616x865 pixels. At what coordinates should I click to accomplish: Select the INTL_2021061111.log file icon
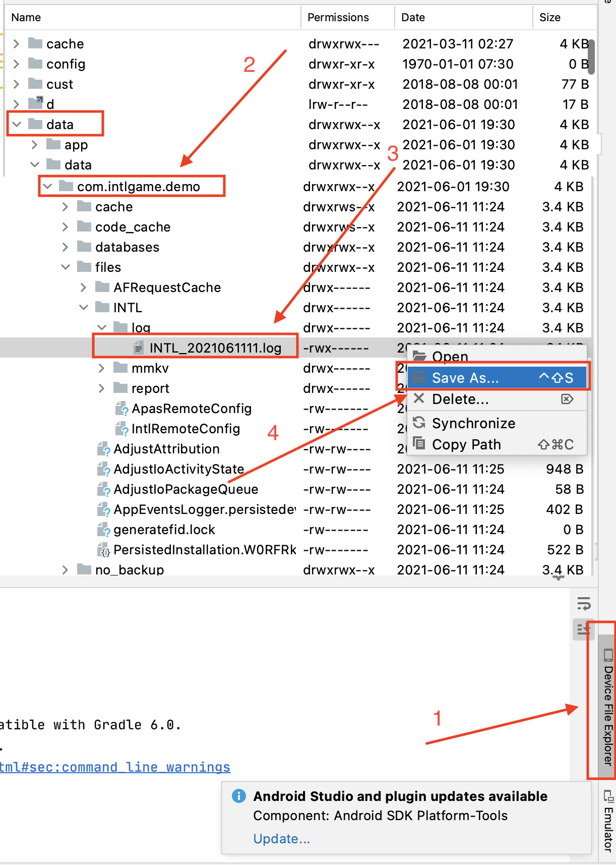[x=139, y=348]
